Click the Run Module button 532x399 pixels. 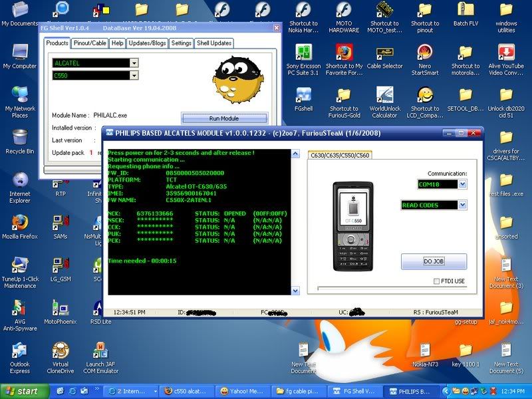[x=224, y=118]
